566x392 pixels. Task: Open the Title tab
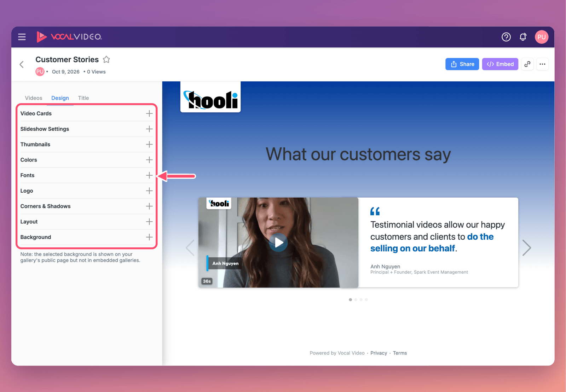[x=83, y=98]
